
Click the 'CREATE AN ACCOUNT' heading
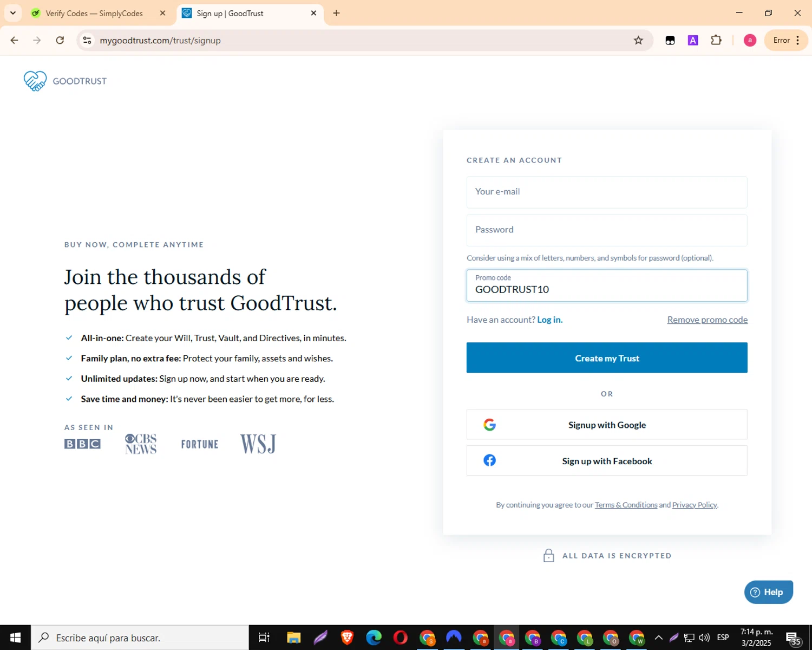click(x=514, y=160)
